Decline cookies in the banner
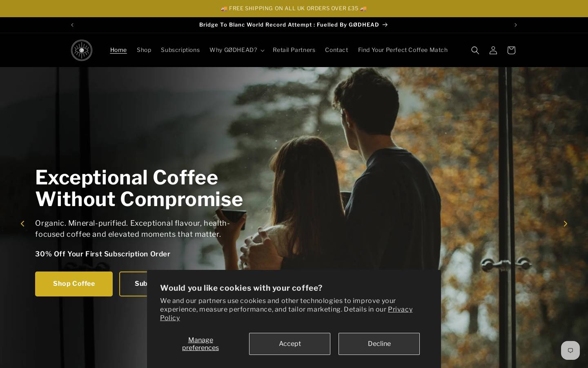The width and height of the screenshot is (588, 368). [379, 344]
